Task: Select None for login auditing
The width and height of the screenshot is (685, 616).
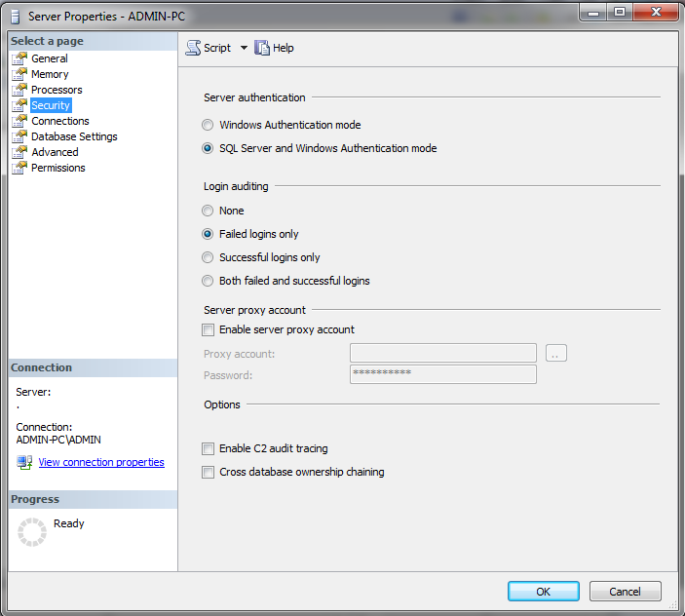Action: 207,211
